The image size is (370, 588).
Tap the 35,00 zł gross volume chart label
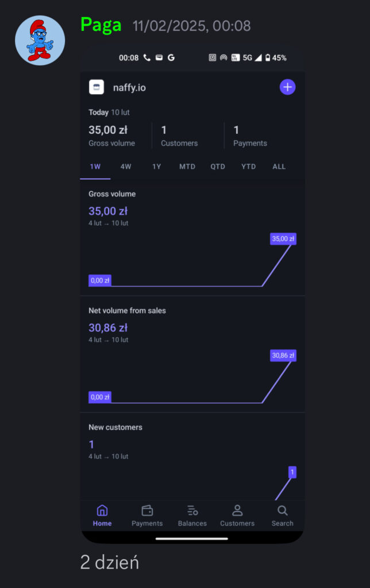pos(283,239)
